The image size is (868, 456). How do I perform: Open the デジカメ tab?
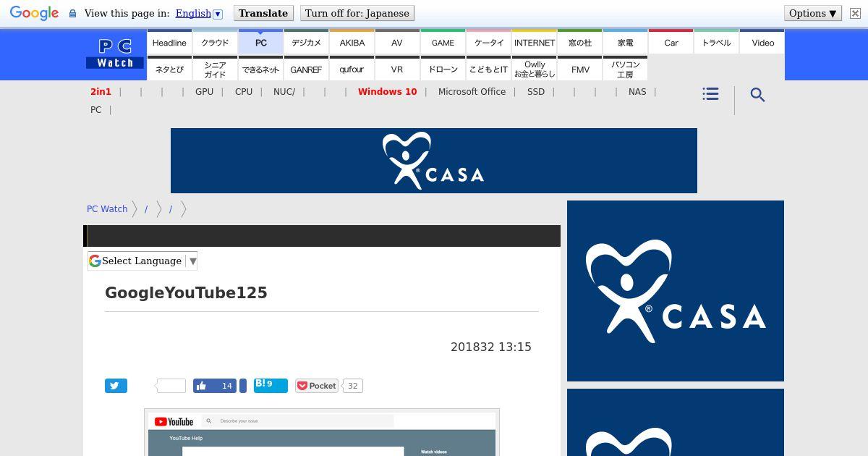(x=306, y=42)
